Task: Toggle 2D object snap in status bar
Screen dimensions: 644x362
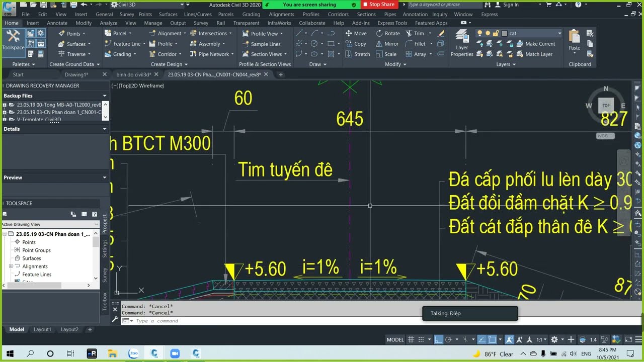Action: 492,339
